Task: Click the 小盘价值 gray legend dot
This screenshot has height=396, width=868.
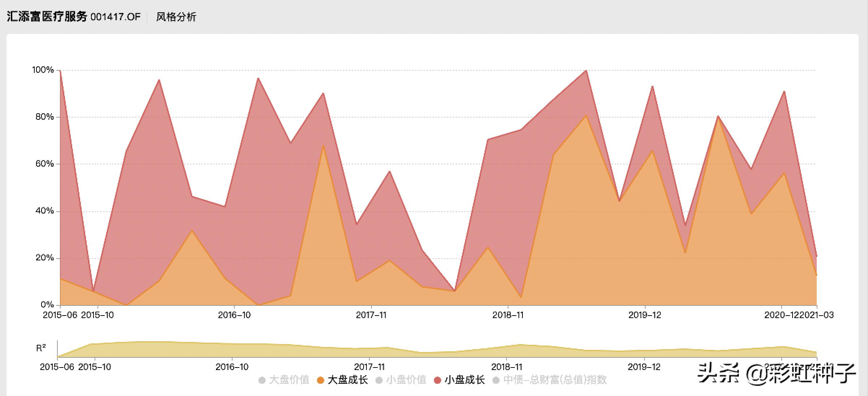Action: tap(379, 380)
